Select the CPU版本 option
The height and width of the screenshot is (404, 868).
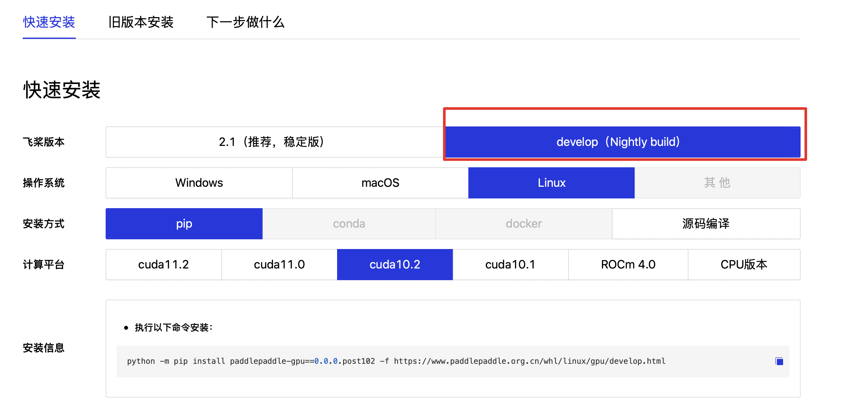[x=744, y=265]
